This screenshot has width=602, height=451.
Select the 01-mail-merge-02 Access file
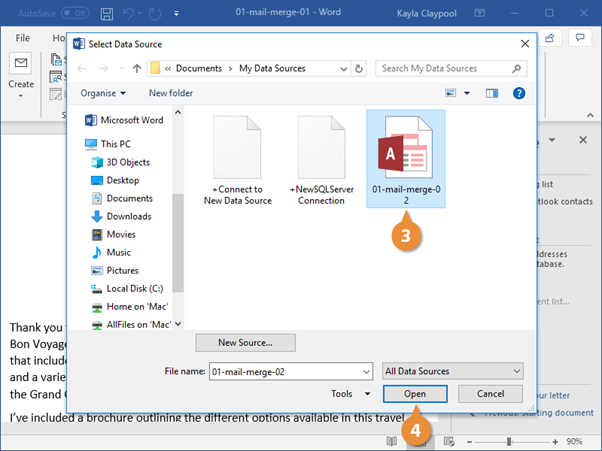[x=406, y=159]
